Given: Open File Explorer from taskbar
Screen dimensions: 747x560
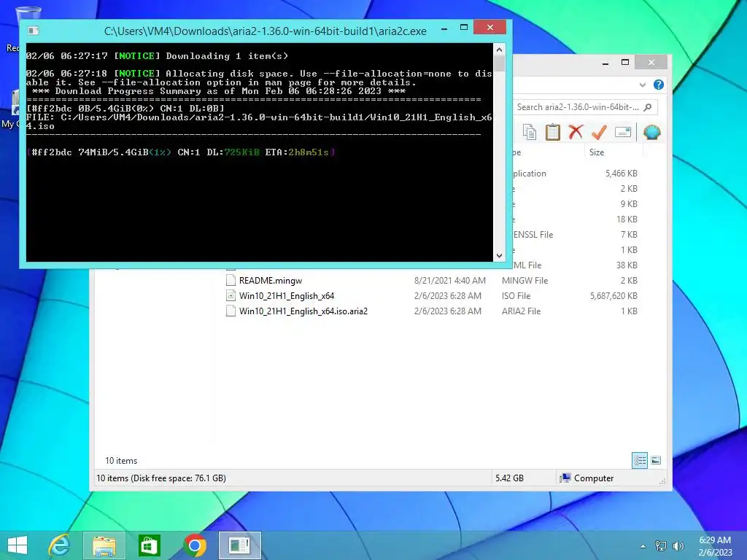Looking at the screenshot, I should (104, 545).
